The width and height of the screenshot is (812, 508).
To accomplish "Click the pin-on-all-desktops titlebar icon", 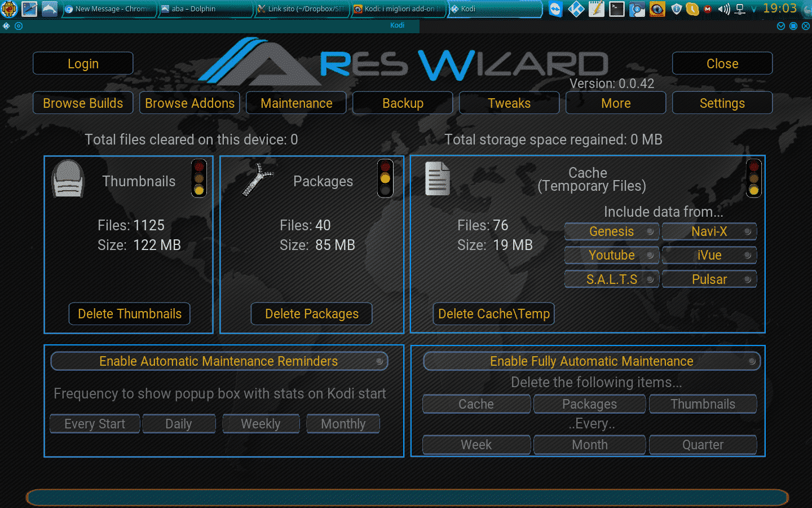I will click(x=19, y=26).
